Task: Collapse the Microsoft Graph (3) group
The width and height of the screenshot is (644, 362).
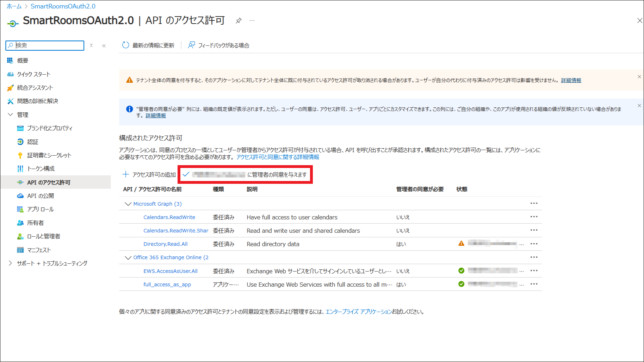Action: coord(128,204)
